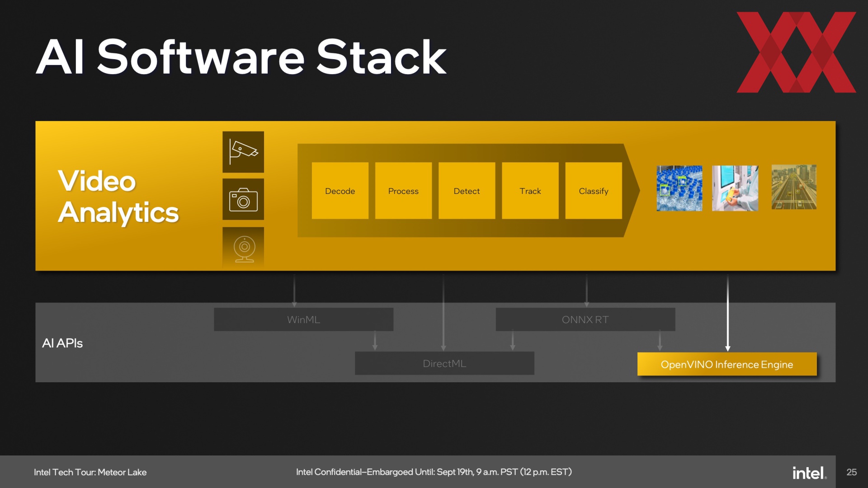Image resolution: width=868 pixels, height=488 pixels.
Task: Click the AI APIs label
Action: coord(62,343)
